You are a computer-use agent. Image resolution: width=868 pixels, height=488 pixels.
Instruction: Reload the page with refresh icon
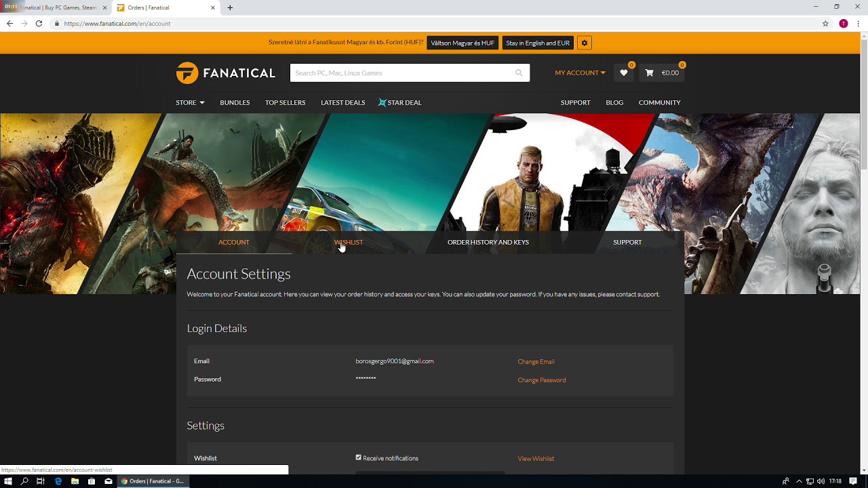click(39, 23)
